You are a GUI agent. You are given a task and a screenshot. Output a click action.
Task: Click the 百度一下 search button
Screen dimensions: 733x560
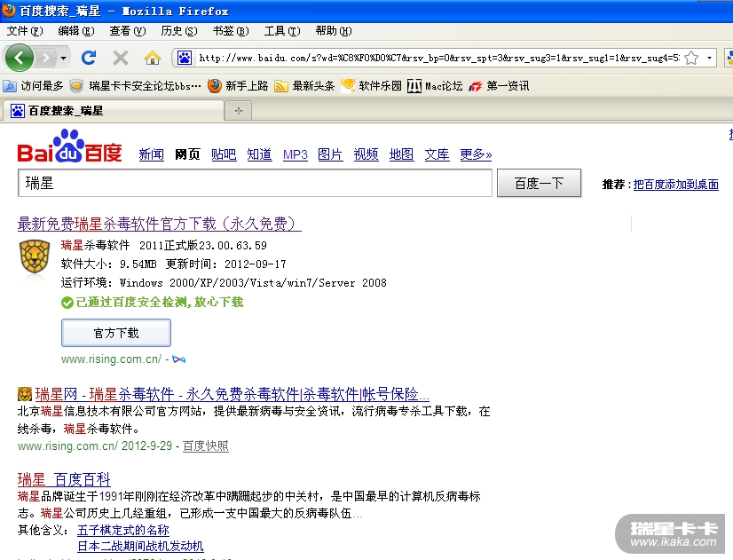[539, 183]
